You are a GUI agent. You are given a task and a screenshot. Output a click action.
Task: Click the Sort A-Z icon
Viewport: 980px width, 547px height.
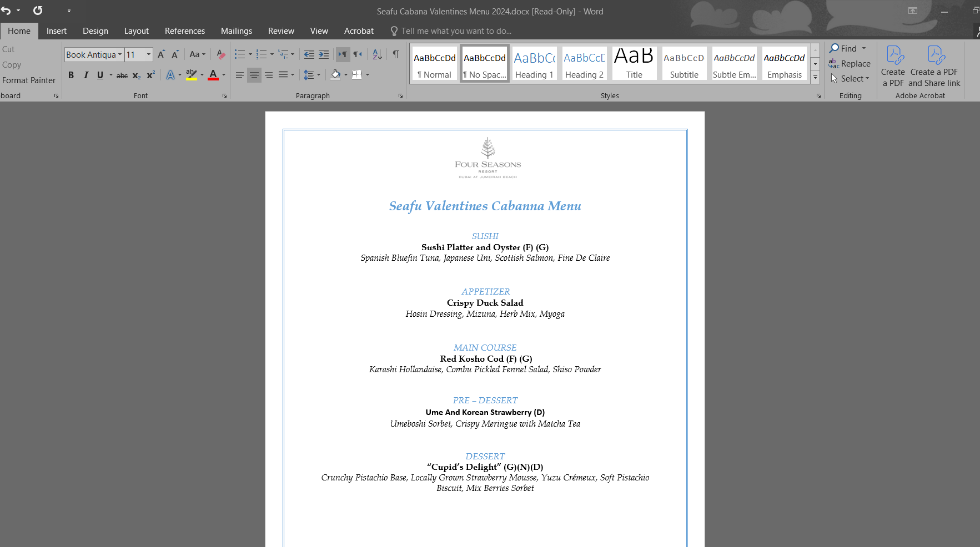377,54
